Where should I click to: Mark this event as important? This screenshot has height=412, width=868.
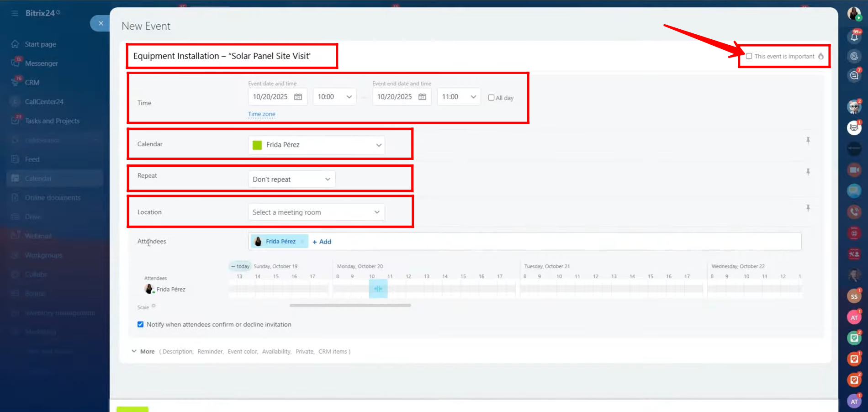tap(749, 56)
